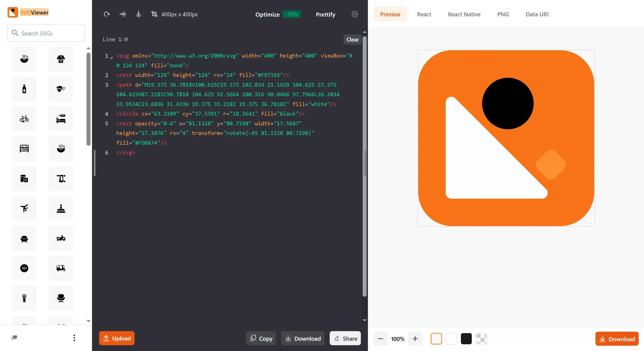Screen dimensions: 644x351
Task: Open the three-dot more menu
Action: [74, 338]
